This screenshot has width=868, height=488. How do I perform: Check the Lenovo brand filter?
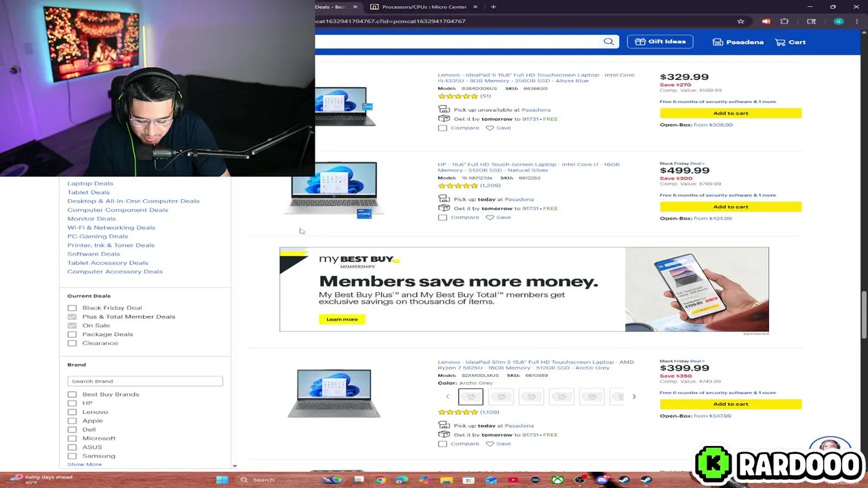pos(72,412)
